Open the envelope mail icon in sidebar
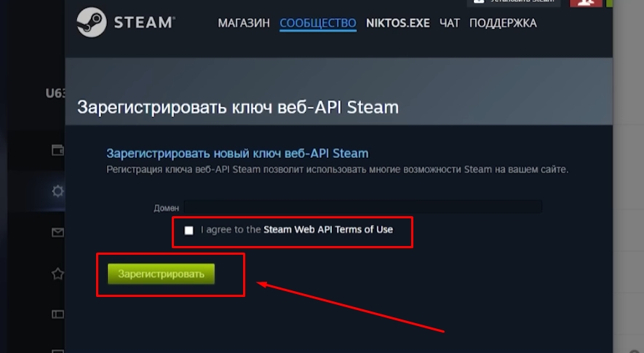Image resolution: width=644 pixels, height=353 pixels. tap(58, 233)
